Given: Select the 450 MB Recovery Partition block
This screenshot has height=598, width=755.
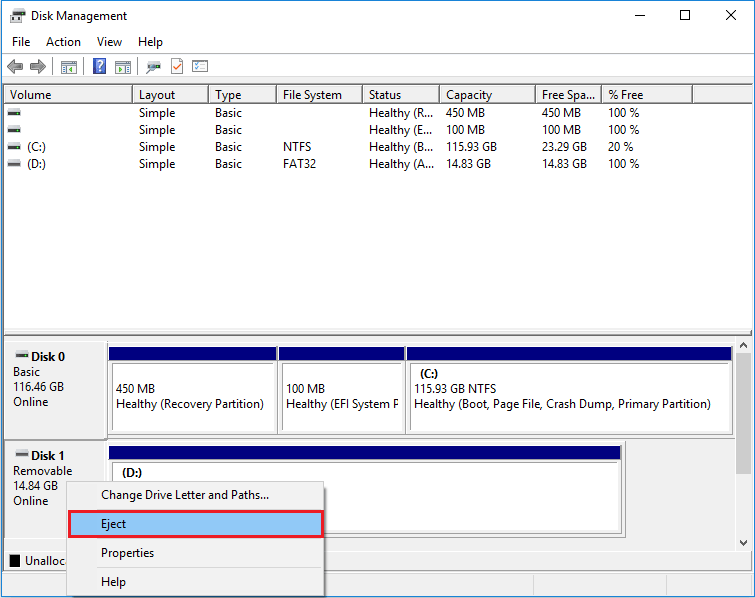Looking at the screenshot, I should (x=193, y=390).
